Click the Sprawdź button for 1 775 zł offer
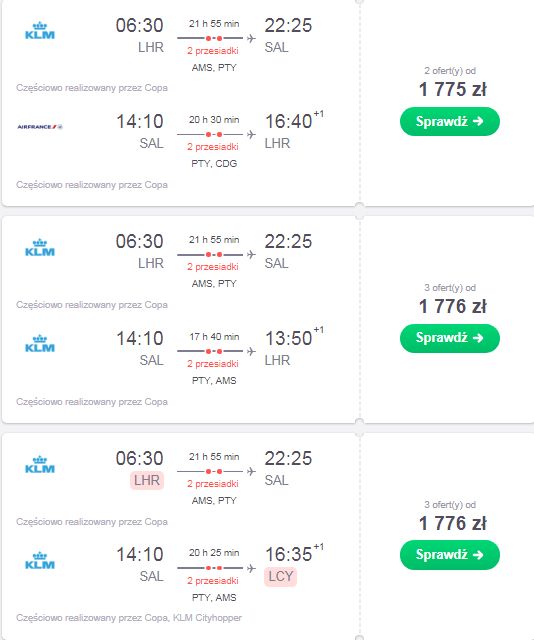Image resolution: width=534 pixels, height=640 pixels. pos(449,121)
